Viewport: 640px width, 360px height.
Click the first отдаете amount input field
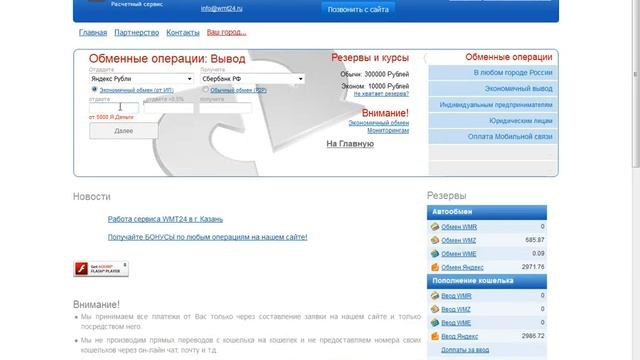(x=114, y=108)
